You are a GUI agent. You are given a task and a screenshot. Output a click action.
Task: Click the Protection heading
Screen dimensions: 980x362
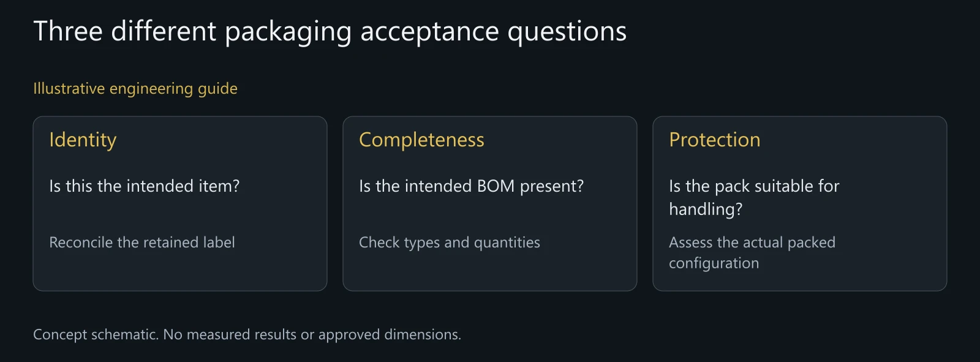(x=715, y=140)
